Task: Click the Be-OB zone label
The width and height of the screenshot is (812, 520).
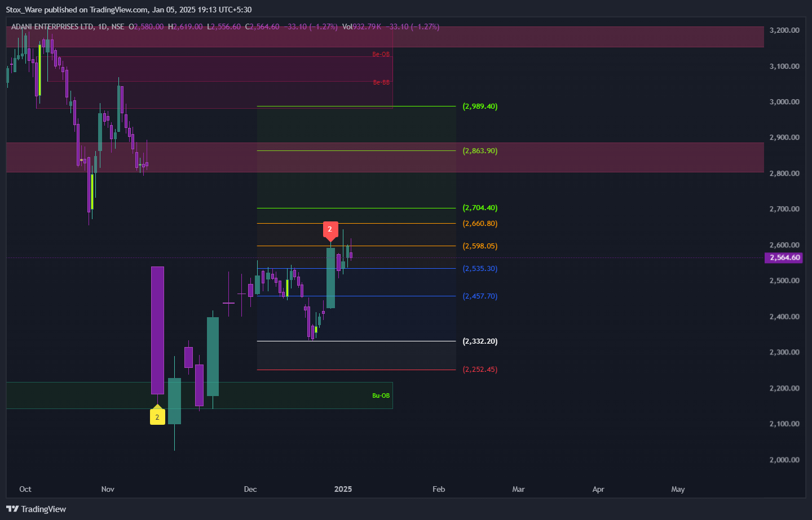Action: point(381,54)
